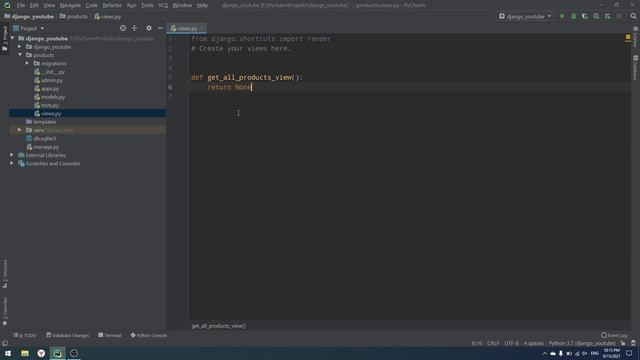This screenshot has height=360, width=640.
Task: Open the Navigate menu
Action: pyautogui.click(x=70, y=5)
